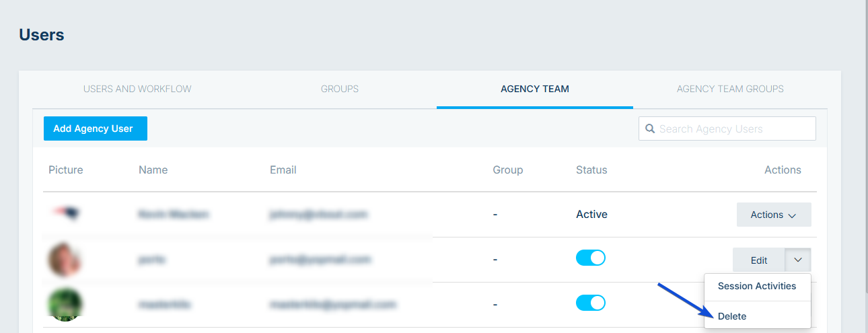Open the Actions dropdown in first row

[x=774, y=215]
